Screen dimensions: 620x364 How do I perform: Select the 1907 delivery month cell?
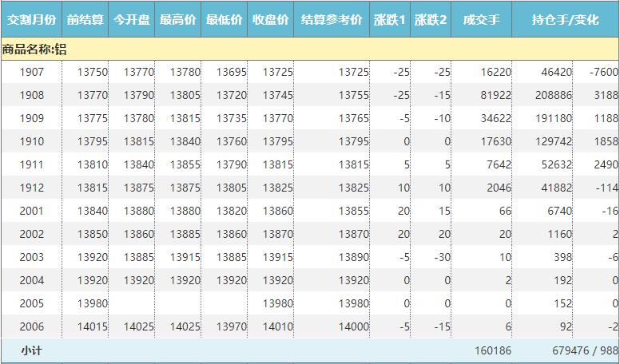point(32,73)
